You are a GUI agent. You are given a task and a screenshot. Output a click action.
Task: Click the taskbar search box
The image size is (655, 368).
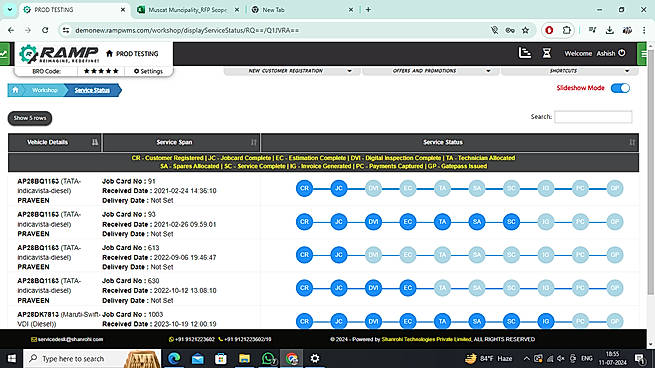click(92, 358)
